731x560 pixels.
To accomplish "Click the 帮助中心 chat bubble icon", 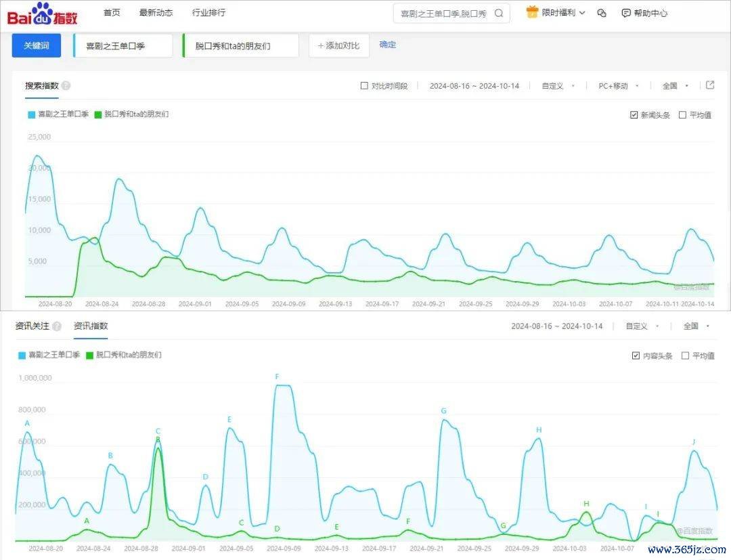I will point(626,13).
